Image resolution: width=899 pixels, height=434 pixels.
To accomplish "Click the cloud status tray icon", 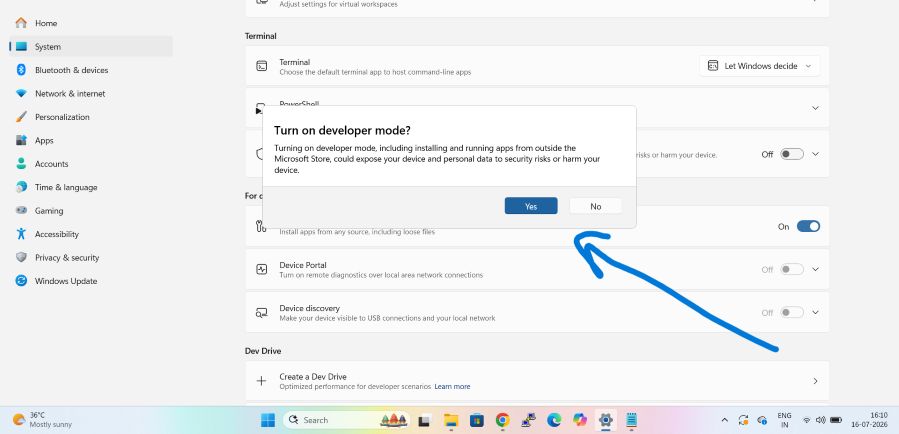I will [762, 420].
